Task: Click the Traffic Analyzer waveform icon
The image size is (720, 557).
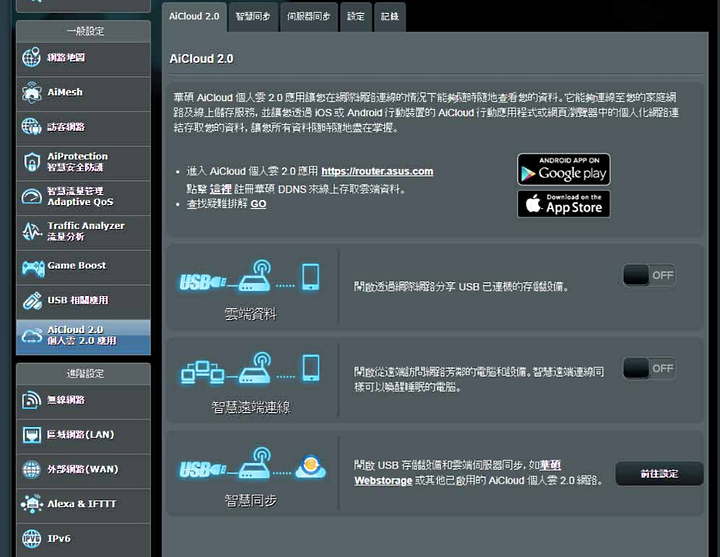Action: pyautogui.click(x=31, y=231)
